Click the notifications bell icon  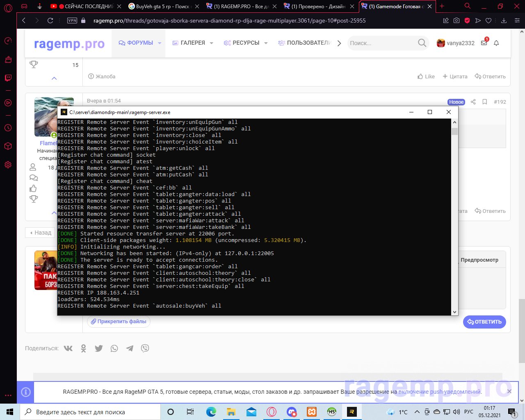point(496,43)
